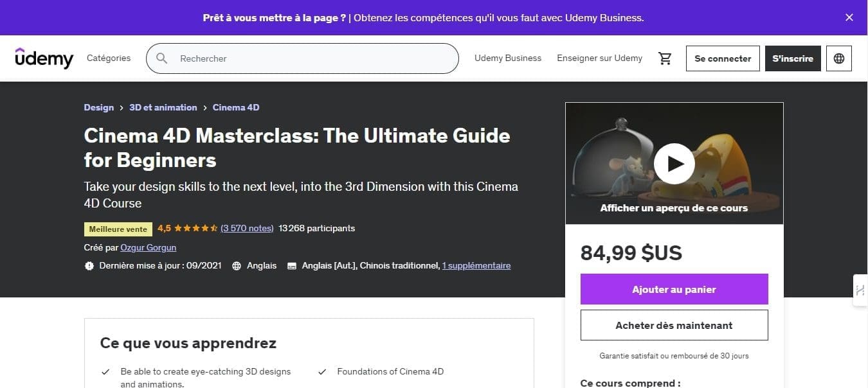The image size is (868, 388).
Task: Click 'Foundations of Cinema 4D' item
Action: point(390,371)
